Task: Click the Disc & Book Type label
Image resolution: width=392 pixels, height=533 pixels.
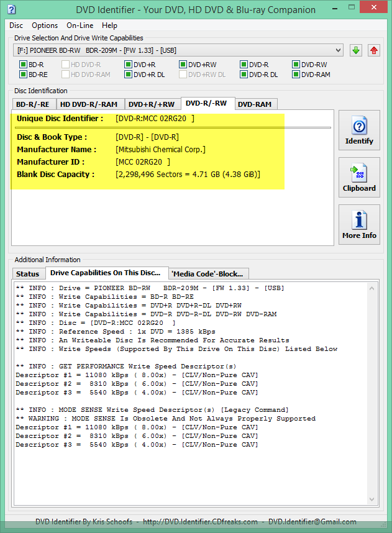Action: click(x=52, y=137)
